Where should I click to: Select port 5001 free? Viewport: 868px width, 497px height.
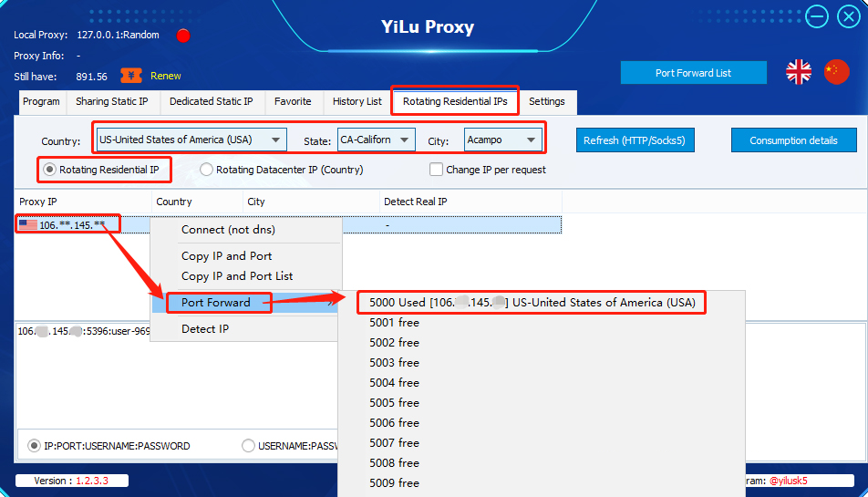(394, 323)
